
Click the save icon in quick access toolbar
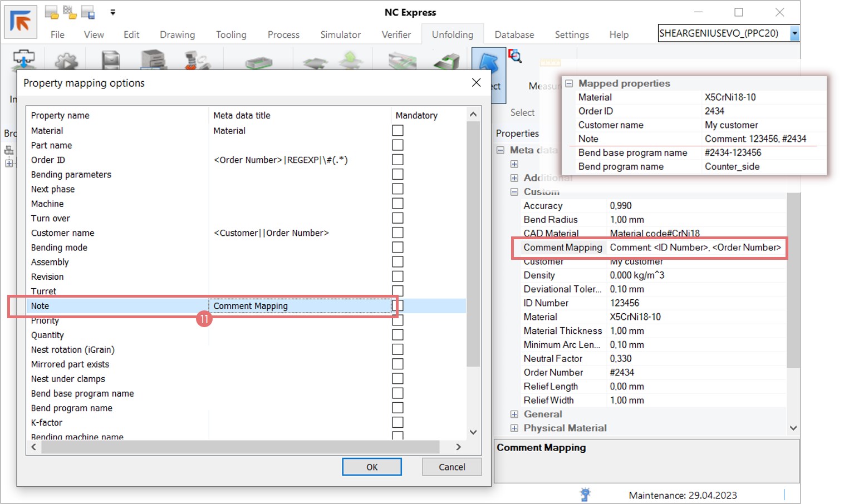[x=88, y=12]
